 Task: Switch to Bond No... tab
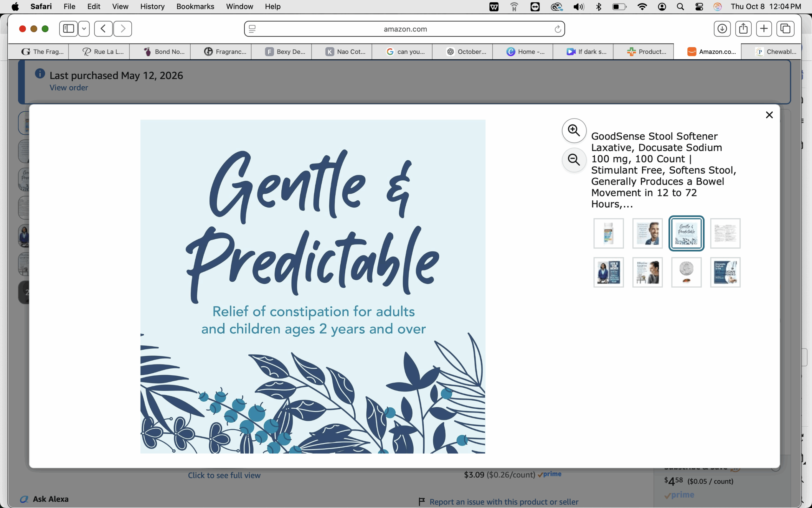click(x=160, y=51)
